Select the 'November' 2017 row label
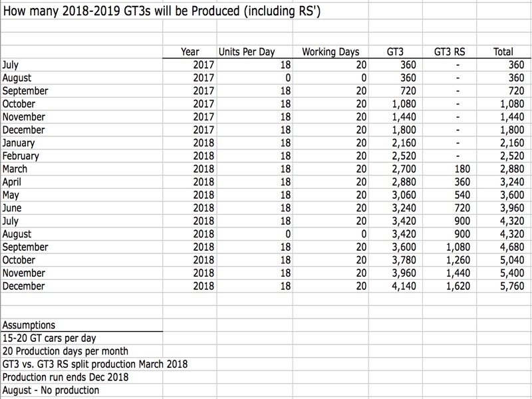Screen dimensions: 532x399 pyautogui.click(x=24, y=117)
